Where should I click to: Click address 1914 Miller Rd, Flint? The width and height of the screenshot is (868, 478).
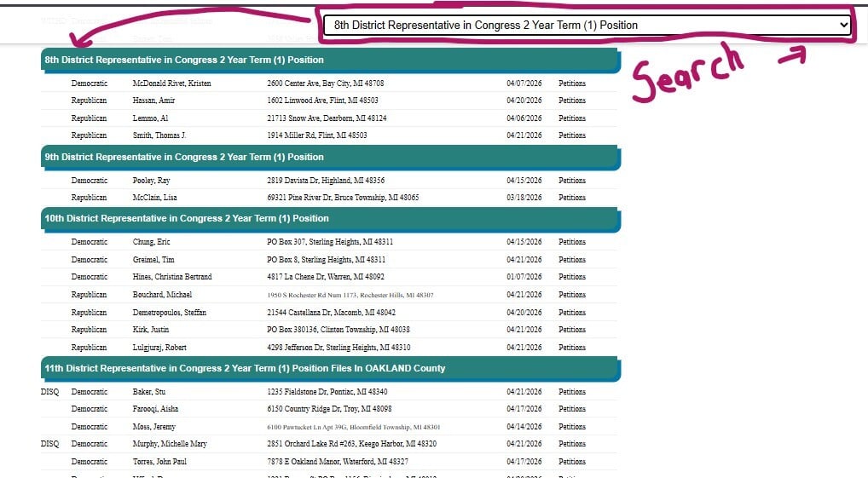click(x=316, y=135)
